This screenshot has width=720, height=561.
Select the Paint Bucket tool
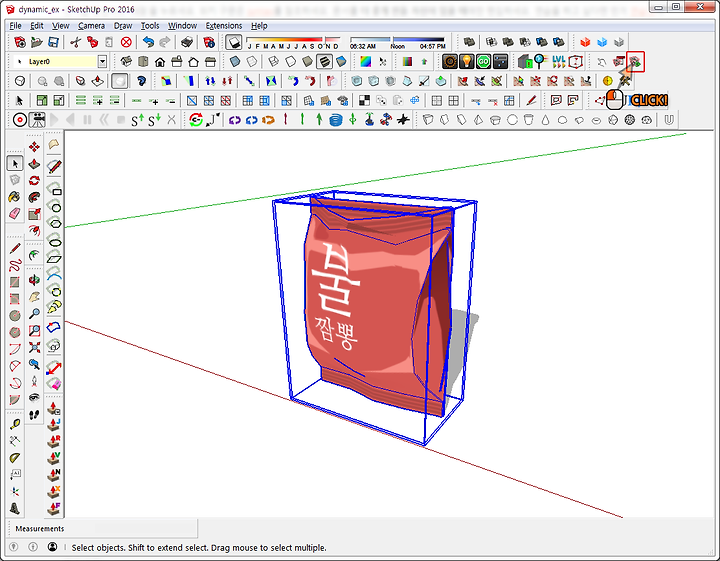pyautogui.click(x=15, y=197)
